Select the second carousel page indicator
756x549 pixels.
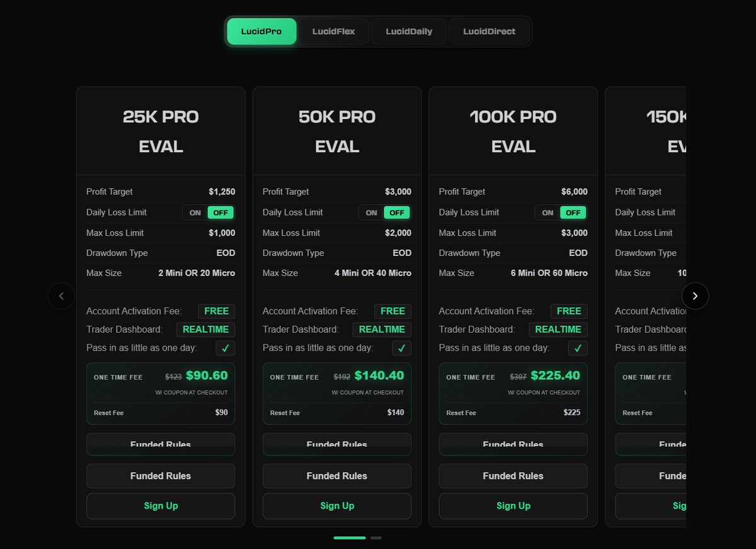(x=376, y=538)
